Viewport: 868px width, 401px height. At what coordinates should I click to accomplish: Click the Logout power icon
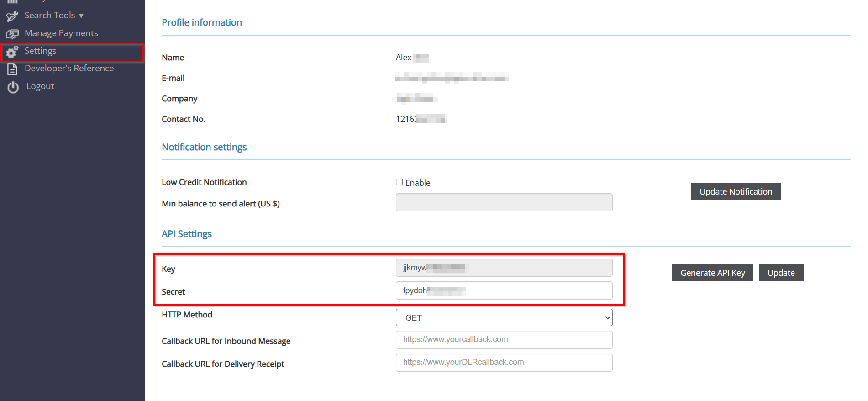coord(13,87)
